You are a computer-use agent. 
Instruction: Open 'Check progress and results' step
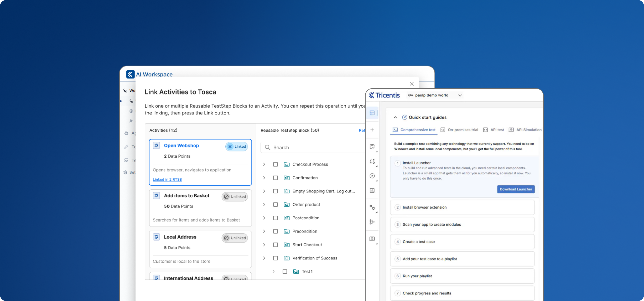(x=462, y=293)
